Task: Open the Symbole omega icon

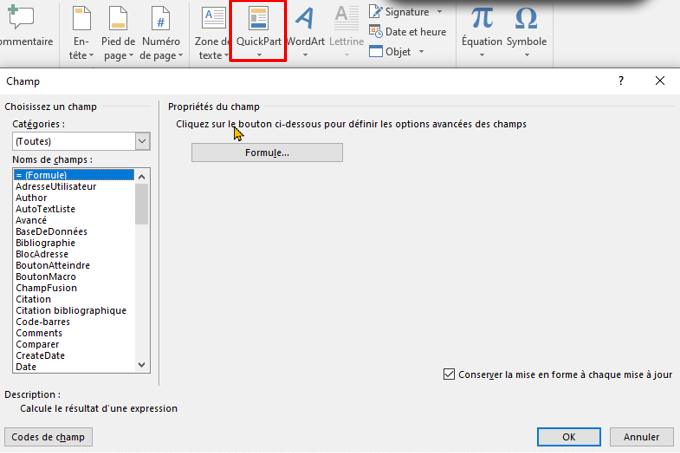Action: 526,19
